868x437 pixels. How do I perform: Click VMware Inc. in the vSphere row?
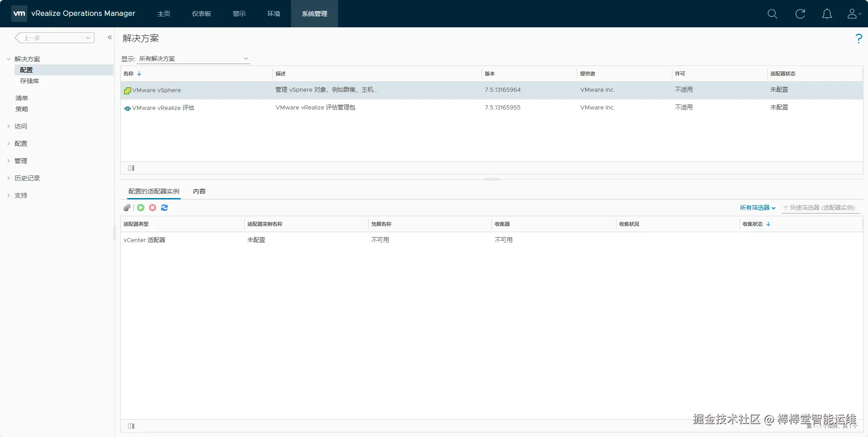click(x=597, y=90)
